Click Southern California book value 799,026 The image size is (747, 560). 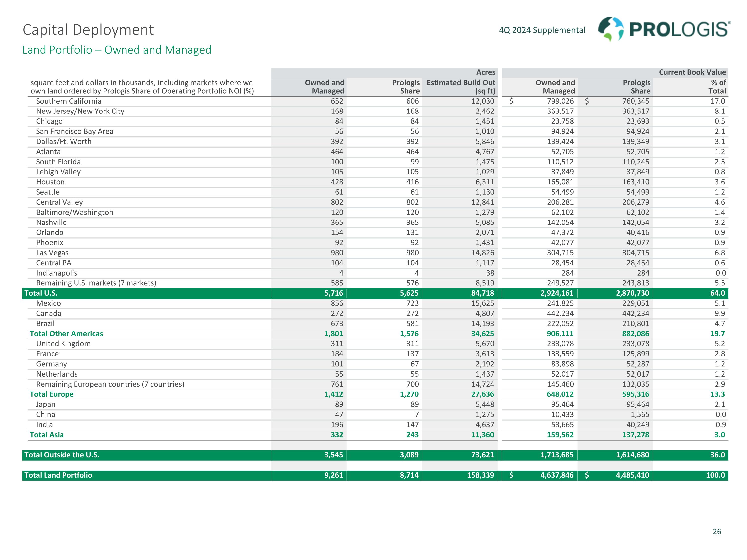click(x=560, y=101)
